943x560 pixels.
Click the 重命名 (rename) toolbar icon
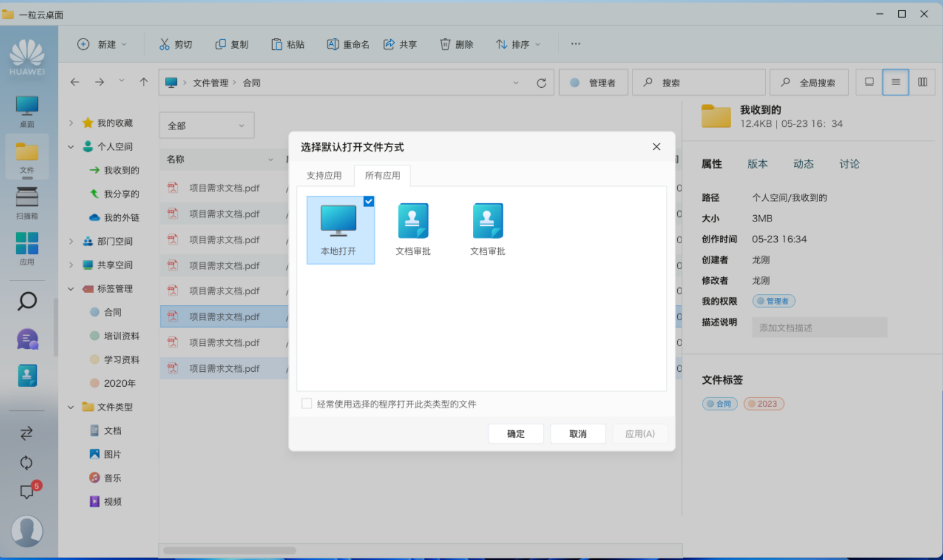333,44
